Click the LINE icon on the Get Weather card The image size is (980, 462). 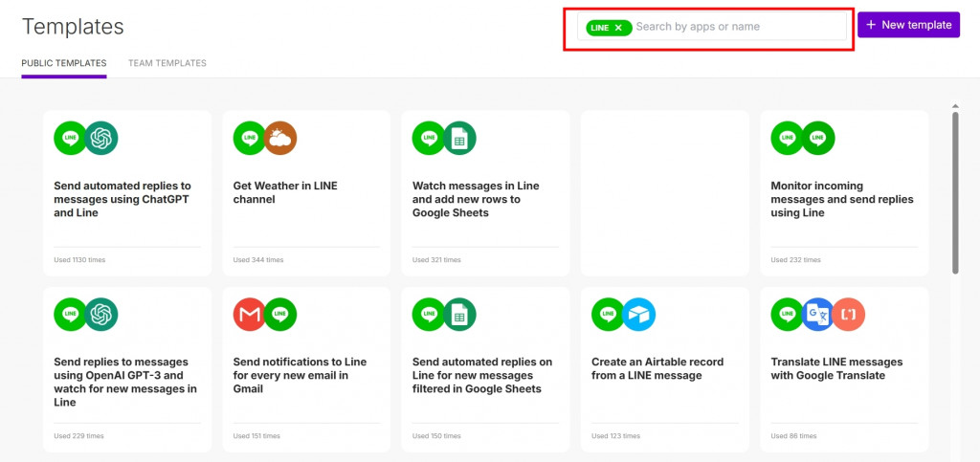[x=250, y=138]
